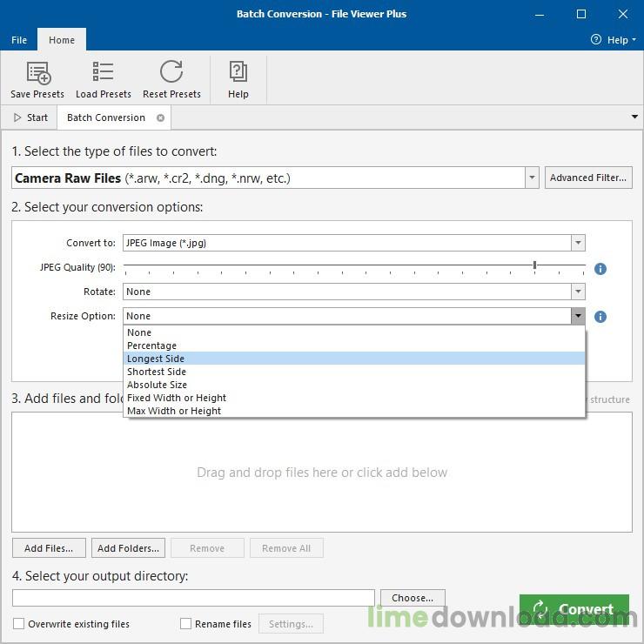Click the green Convert button

click(x=574, y=609)
